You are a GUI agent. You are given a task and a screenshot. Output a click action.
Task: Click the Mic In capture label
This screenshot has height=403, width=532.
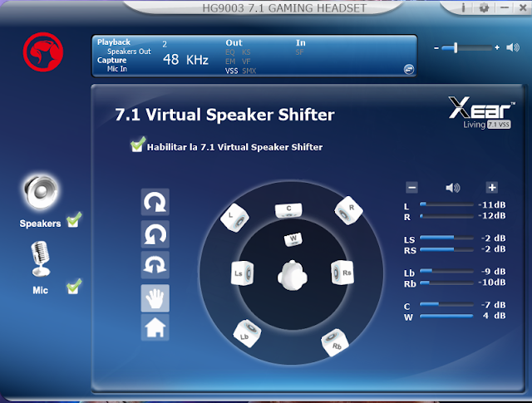[x=117, y=69]
